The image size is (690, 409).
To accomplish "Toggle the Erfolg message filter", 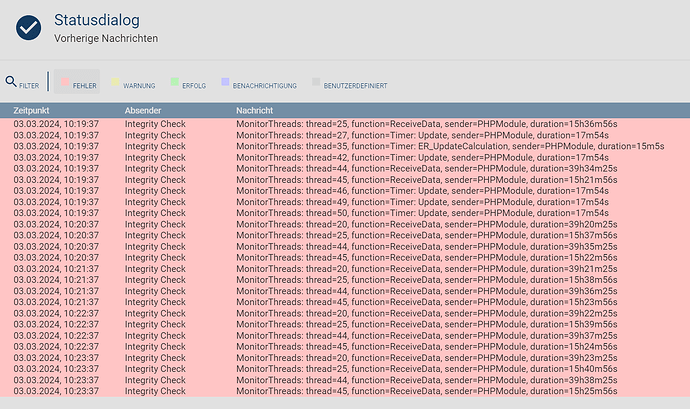I will coord(188,82).
